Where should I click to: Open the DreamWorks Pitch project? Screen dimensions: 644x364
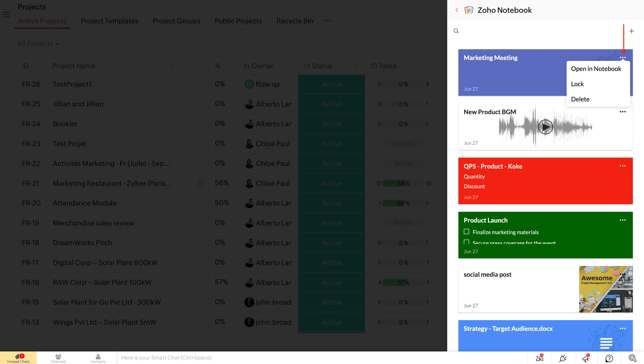[82, 243]
